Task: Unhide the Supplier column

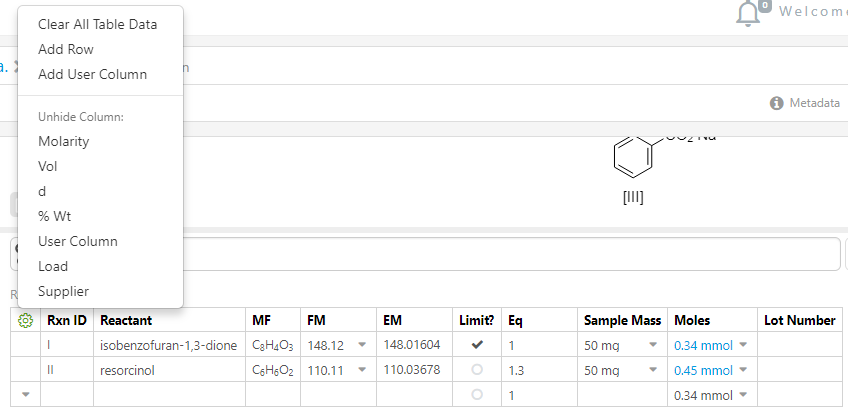Action: click(63, 291)
